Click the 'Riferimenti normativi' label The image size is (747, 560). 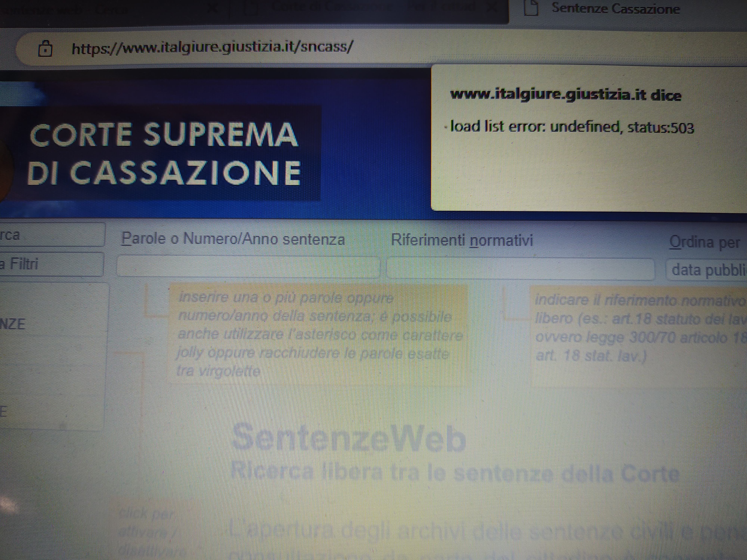(x=462, y=240)
